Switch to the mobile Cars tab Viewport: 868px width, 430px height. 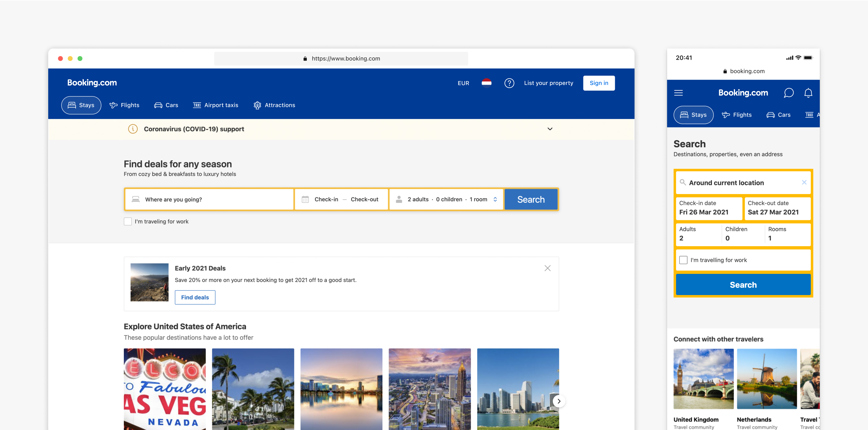coord(778,115)
